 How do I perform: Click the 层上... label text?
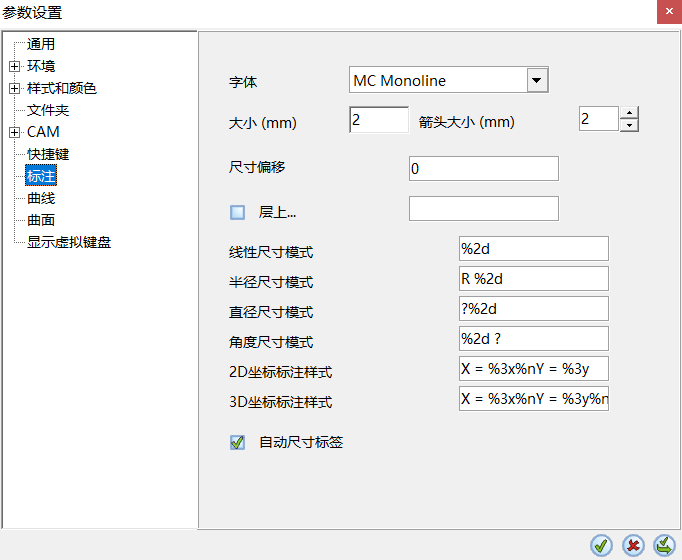point(277,212)
